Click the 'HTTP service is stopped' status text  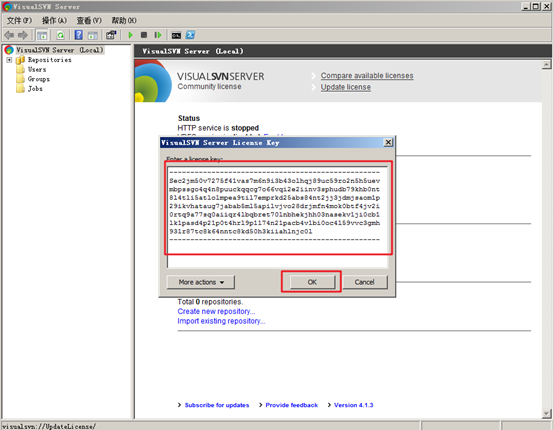(218, 128)
